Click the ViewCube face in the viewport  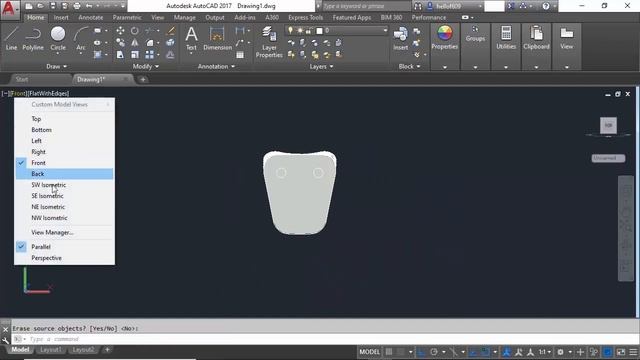pos(608,125)
